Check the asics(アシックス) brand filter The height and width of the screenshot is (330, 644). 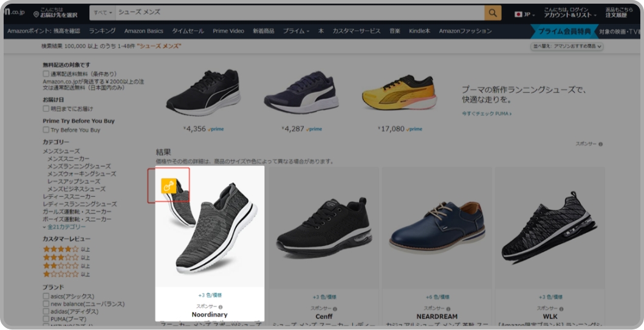pyautogui.click(x=46, y=297)
